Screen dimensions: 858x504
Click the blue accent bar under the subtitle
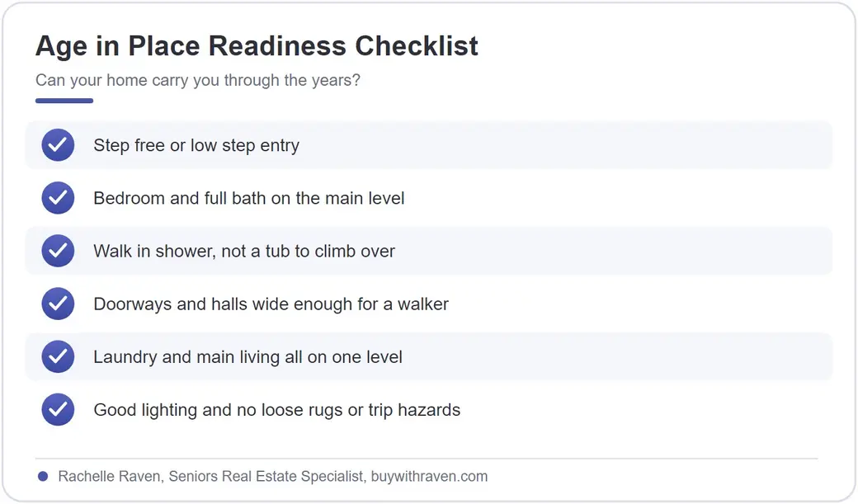coord(64,101)
